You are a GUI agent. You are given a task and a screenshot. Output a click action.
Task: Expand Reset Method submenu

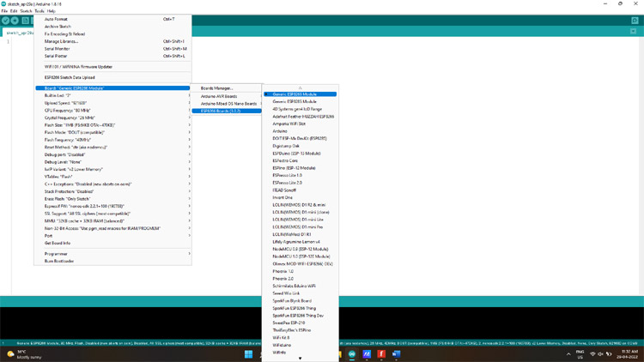112,147
